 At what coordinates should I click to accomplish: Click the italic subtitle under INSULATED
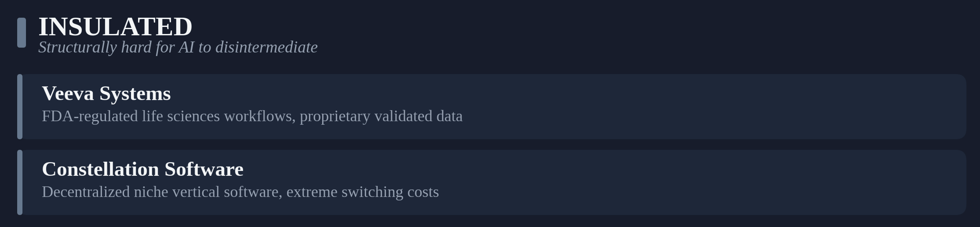pyautogui.click(x=178, y=47)
